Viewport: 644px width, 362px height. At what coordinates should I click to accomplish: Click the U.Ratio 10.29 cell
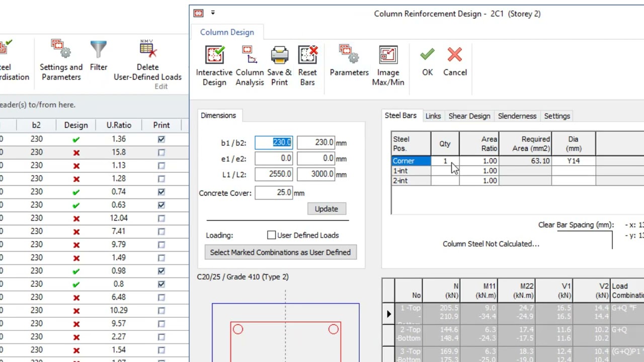coord(119,310)
